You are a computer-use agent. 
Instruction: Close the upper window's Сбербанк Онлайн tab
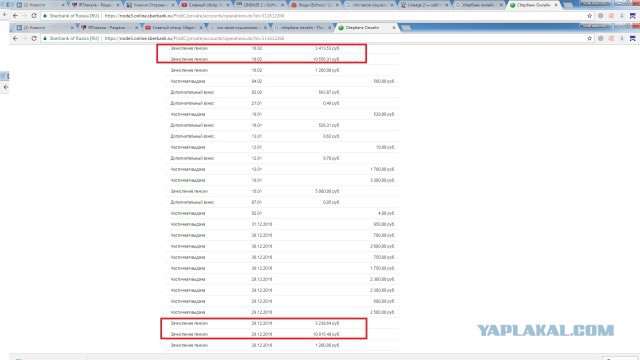[556, 5]
